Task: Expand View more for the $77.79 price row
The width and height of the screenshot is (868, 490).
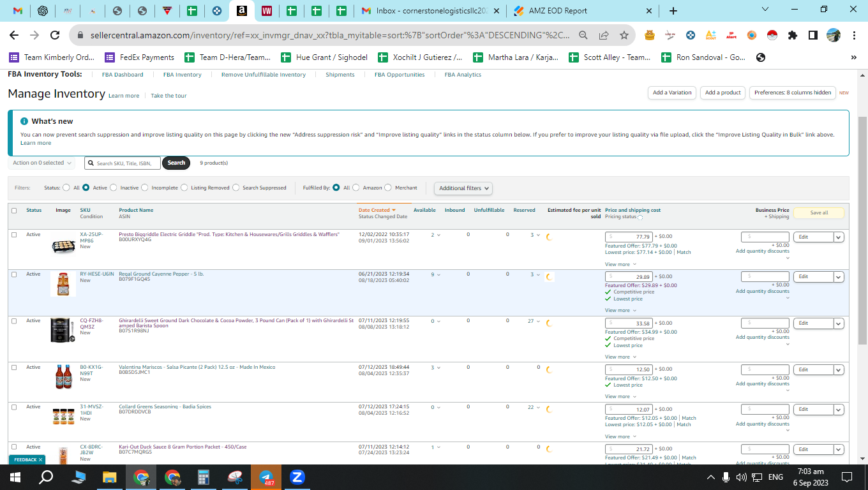Action: coord(620,264)
